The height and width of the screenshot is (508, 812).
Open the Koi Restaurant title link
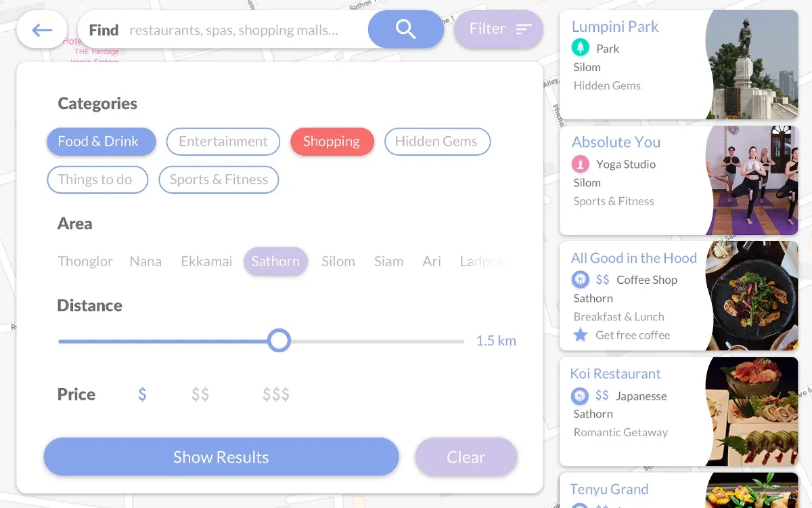tap(615, 374)
